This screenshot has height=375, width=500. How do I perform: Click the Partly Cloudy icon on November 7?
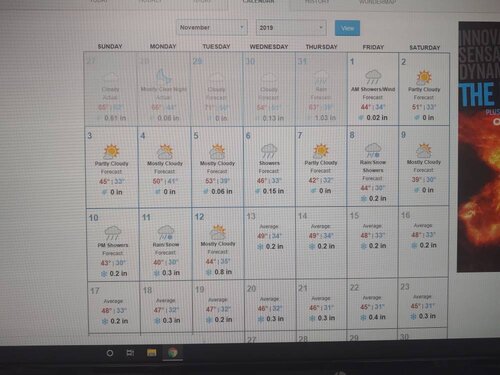click(x=321, y=151)
